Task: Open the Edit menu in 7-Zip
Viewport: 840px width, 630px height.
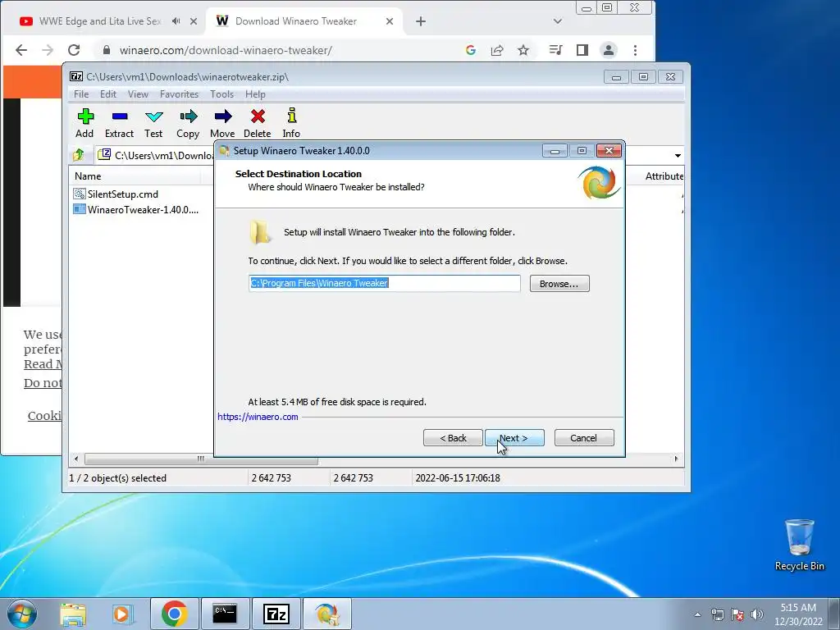Action: point(108,94)
